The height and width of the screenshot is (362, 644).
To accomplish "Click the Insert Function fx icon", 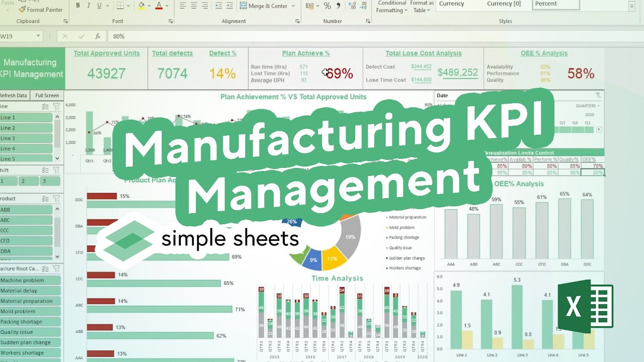I will click(98, 36).
